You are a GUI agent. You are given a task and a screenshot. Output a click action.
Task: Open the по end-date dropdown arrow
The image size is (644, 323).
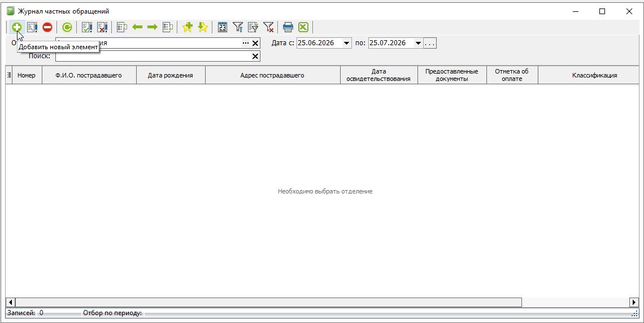point(418,43)
